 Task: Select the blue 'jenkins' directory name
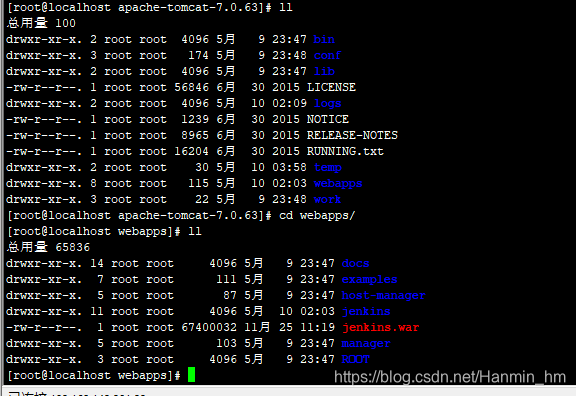[x=366, y=312]
